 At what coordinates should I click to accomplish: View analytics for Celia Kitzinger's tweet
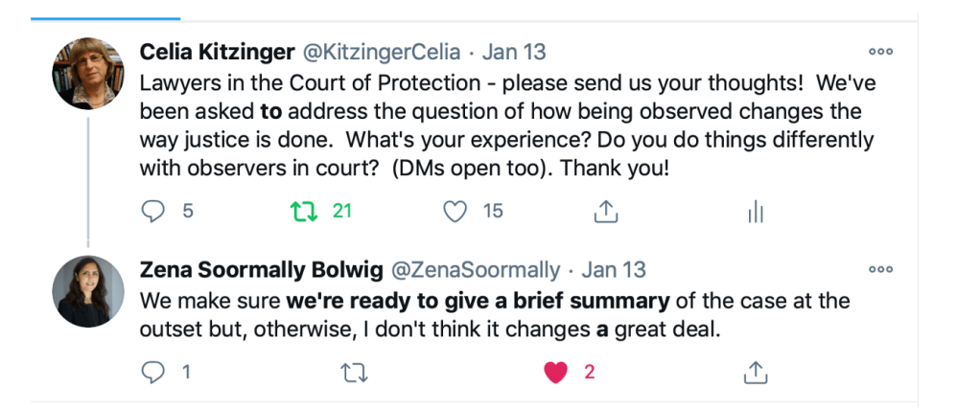click(x=756, y=212)
